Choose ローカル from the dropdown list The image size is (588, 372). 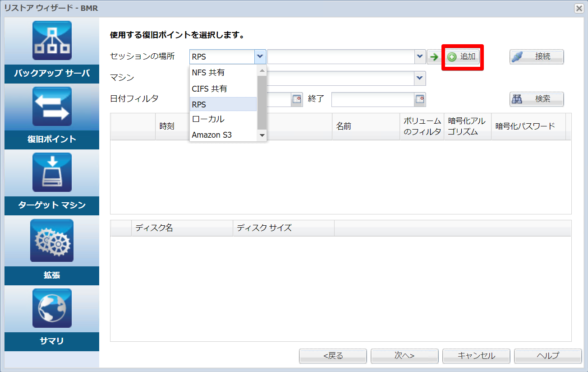pyautogui.click(x=223, y=119)
